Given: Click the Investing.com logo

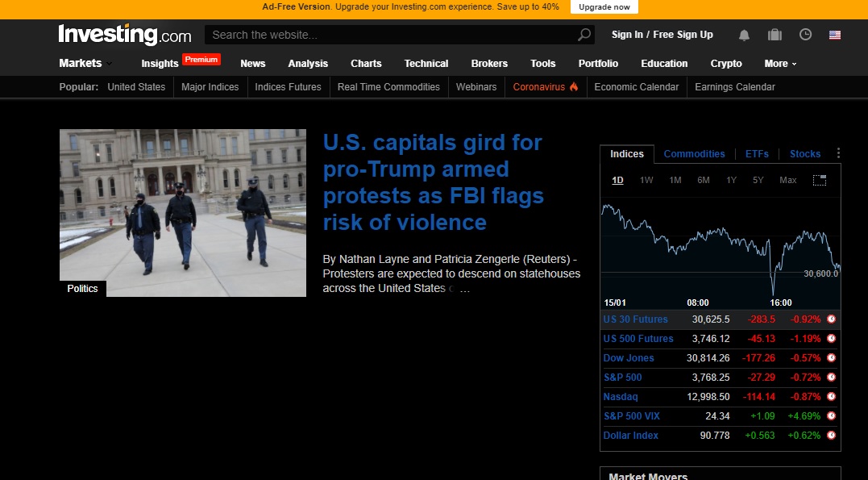Looking at the screenshot, I should pos(123,35).
